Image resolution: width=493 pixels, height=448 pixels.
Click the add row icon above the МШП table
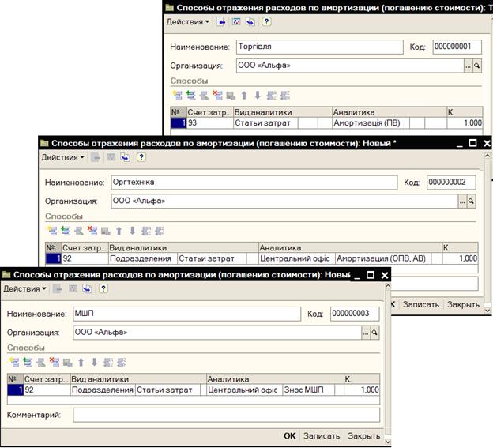tap(14, 362)
